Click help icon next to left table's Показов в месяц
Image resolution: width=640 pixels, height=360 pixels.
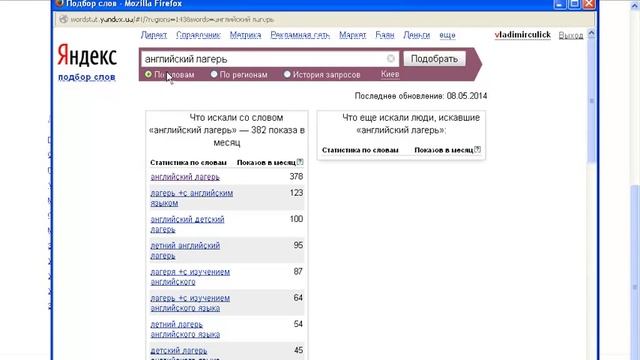(300, 162)
